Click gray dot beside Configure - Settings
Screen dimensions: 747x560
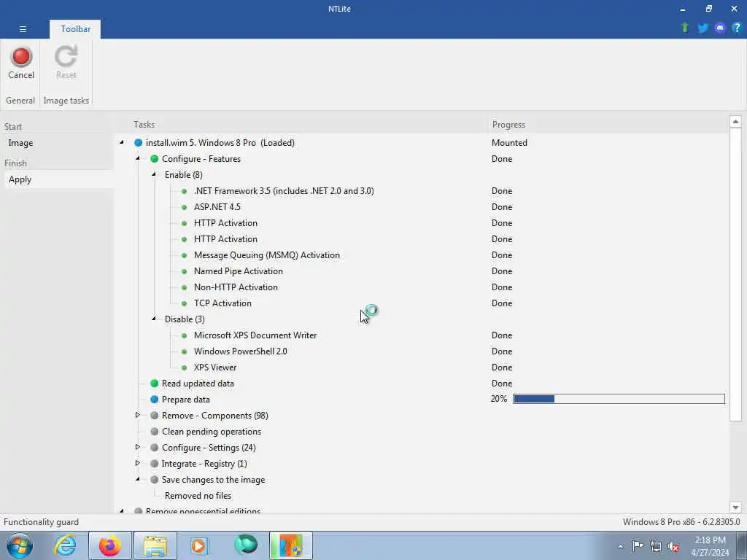[154, 448]
